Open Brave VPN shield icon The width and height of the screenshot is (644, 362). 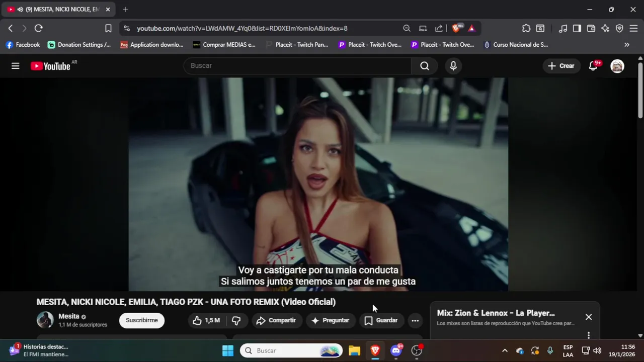click(619, 28)
